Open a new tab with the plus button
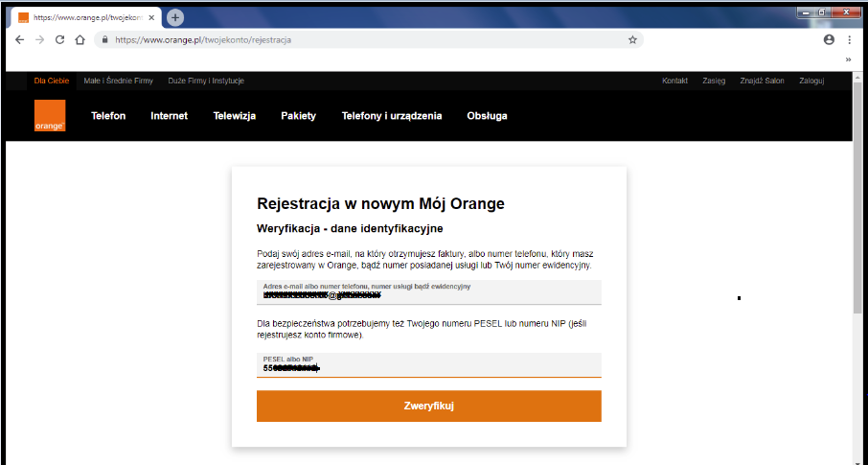 coord(175,17)
